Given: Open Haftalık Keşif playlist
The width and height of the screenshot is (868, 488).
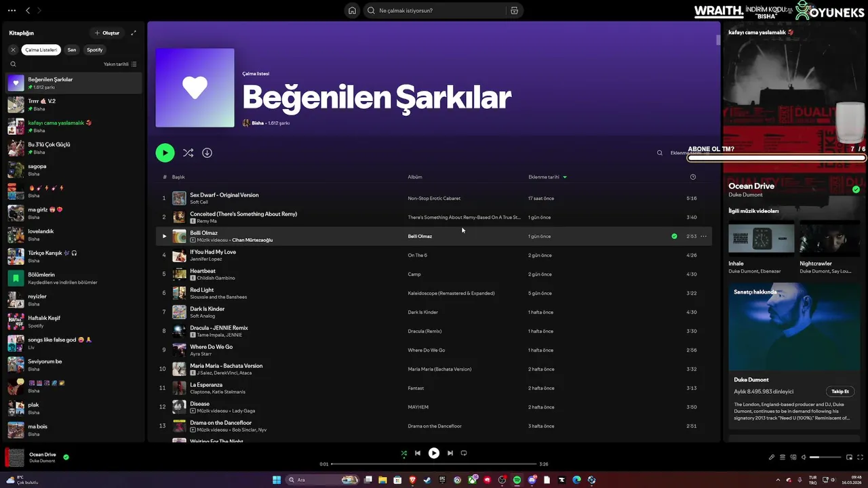Looking at the screenshot, I should click(74, 321).
